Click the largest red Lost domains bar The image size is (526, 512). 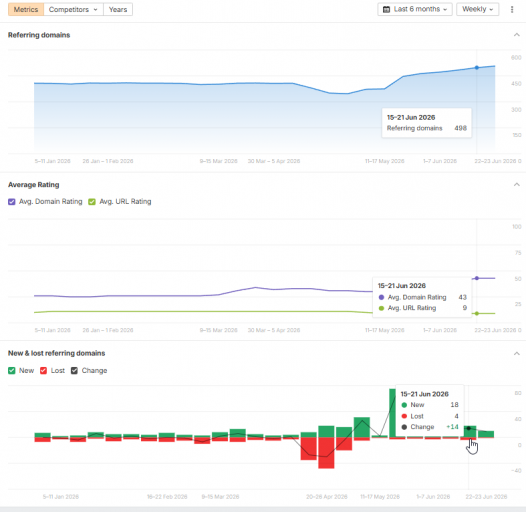(x=326, y=453)
